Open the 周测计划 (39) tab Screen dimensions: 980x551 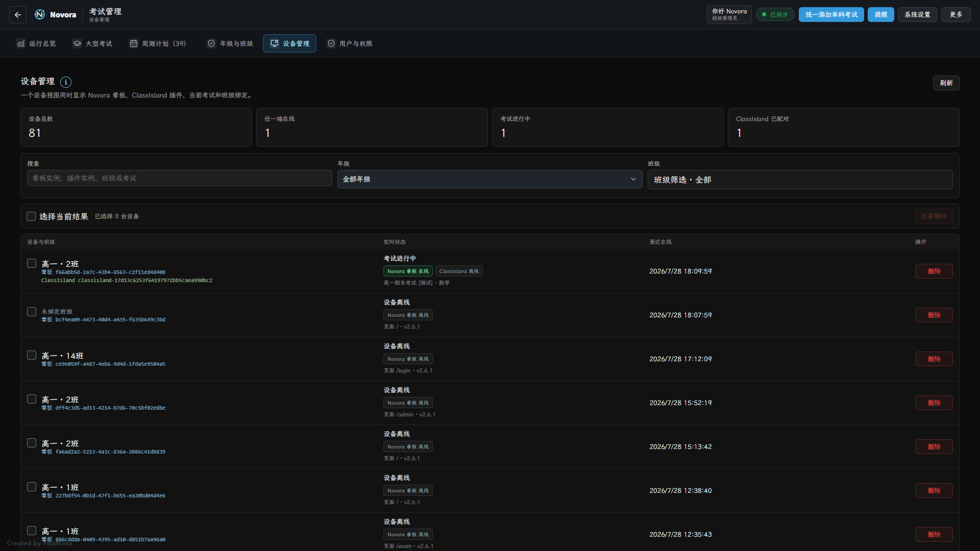click(x=158, y=44)
